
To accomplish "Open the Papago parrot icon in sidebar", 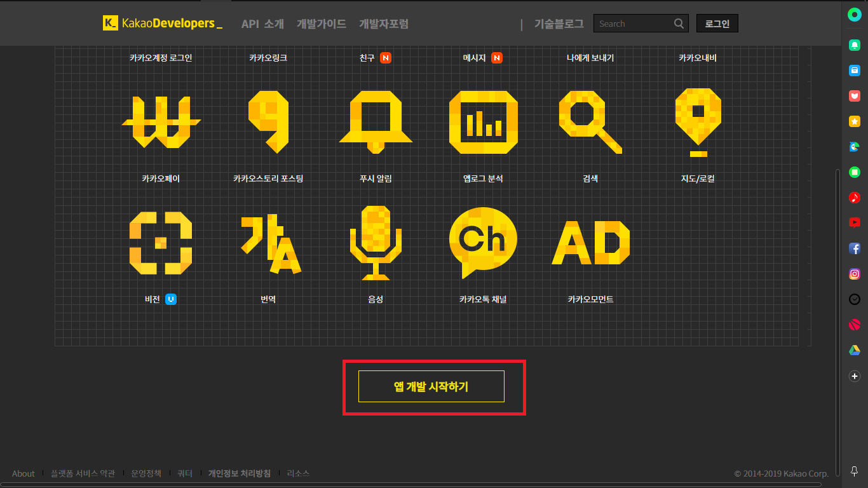I will click(855, 147).
